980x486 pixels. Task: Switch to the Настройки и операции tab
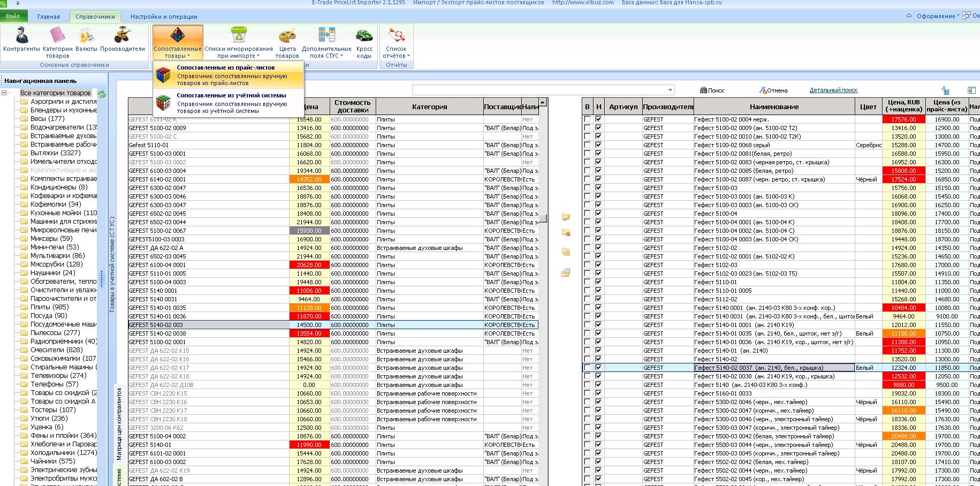164,17
